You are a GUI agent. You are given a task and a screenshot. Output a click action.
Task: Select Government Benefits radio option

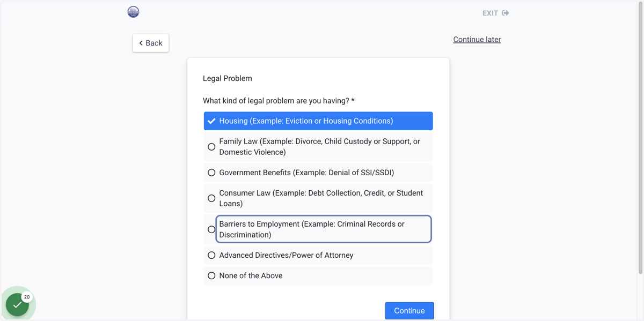click(318, 173)
